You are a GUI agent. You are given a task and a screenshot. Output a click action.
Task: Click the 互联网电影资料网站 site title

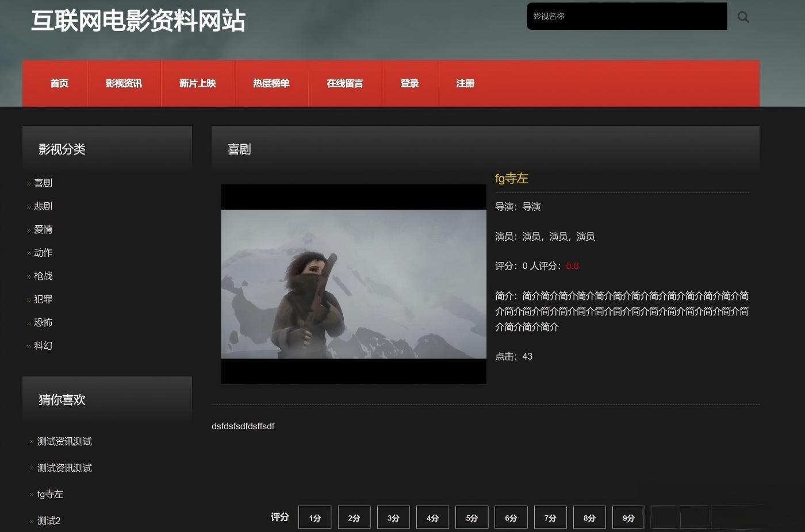[x=138, y=21]
